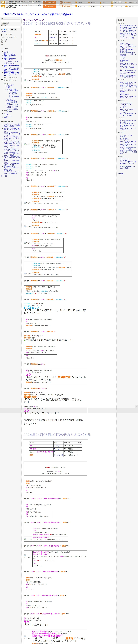
Task: Open メインキャラって何よ in the update history
Action: (126, 135)
